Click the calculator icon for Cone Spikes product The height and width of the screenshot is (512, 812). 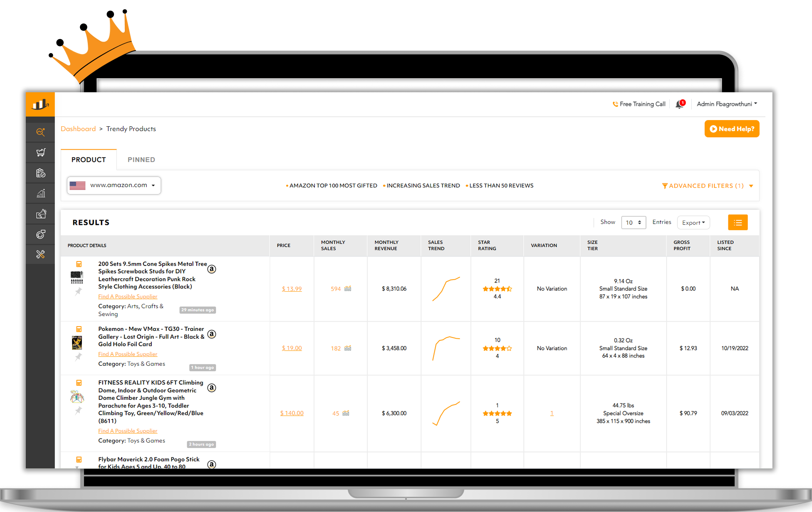[79, 264]
